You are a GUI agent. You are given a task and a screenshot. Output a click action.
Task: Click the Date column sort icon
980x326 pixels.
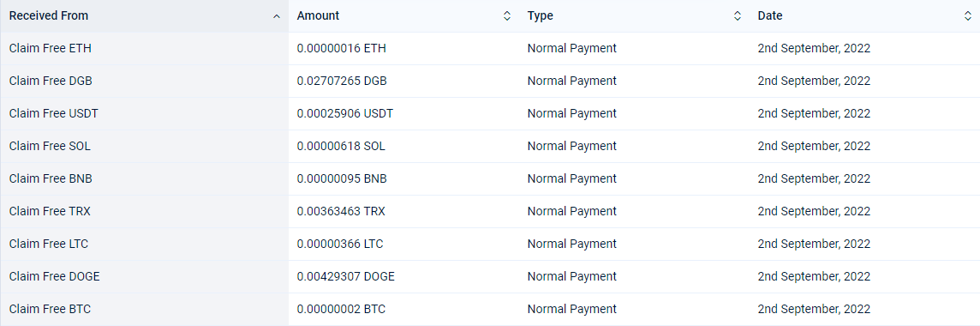pyautogui.click(x=968, y=16)
